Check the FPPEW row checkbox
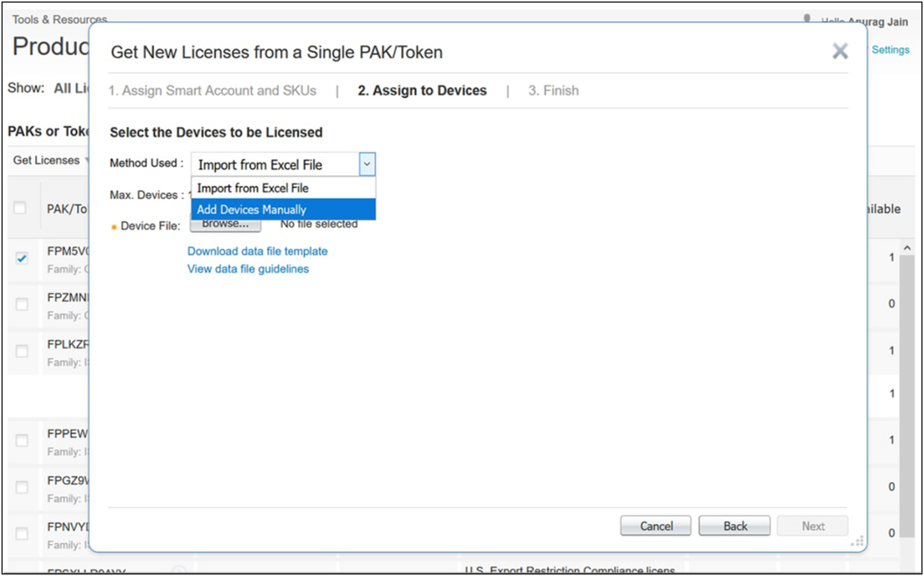 point(21,440)
